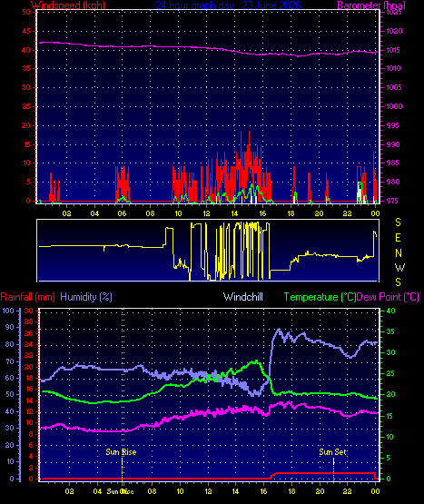Click the 35 temperature scale value

[390, 331]
